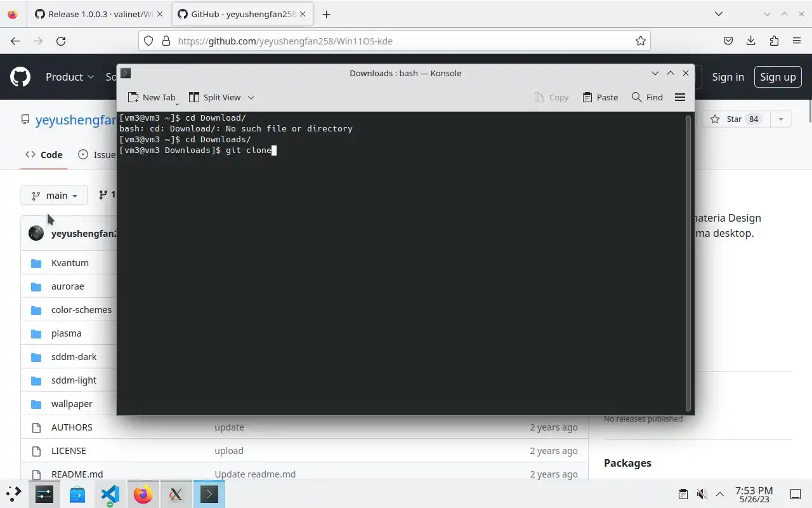The width and height of the screenshot is (812, 508).
Task: Open the wallpaper folder
Action: click(72, 404)
